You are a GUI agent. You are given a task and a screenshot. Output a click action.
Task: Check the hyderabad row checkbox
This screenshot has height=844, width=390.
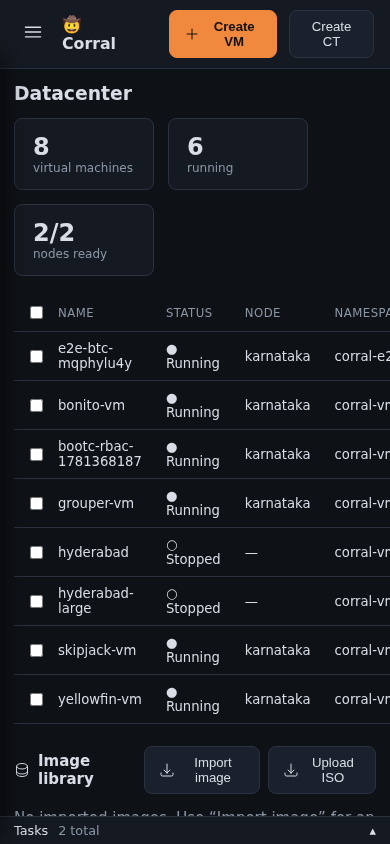(37, 552)
